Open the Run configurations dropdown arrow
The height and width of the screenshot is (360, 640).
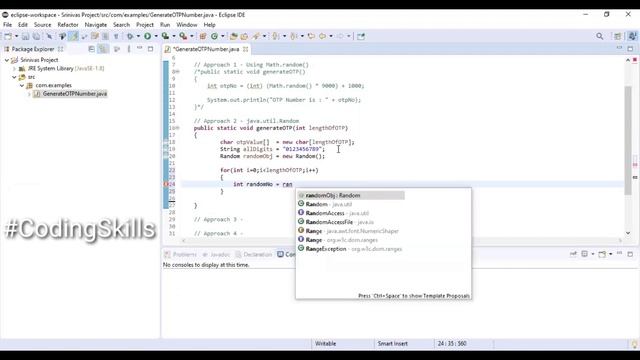(156, 36)
